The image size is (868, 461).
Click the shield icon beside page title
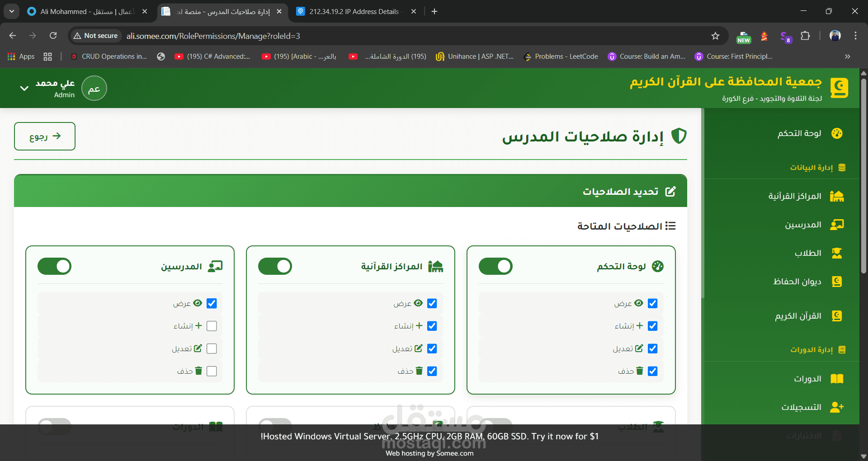point(679,136)
